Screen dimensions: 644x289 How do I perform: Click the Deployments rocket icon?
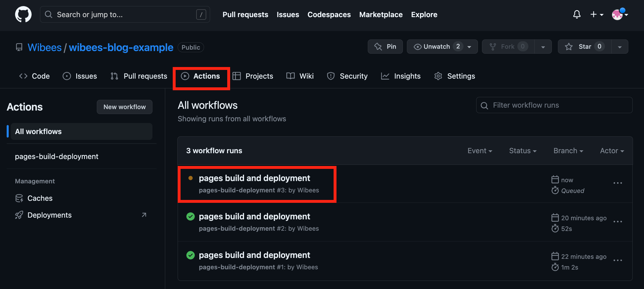19,215
